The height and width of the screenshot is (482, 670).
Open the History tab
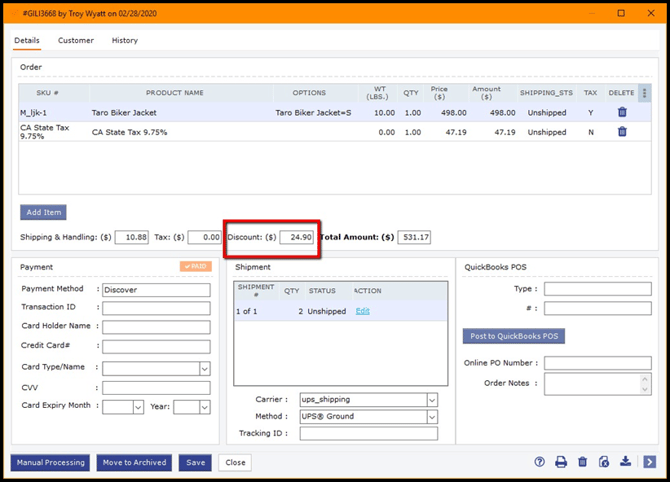[x=125, y=41]
